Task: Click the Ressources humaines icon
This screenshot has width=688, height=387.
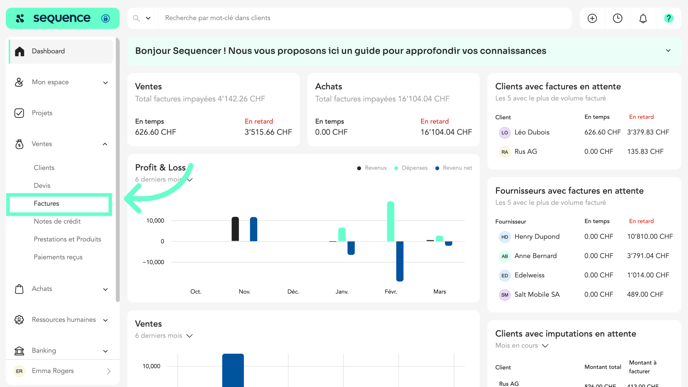Action: click(x=19, y=320)
